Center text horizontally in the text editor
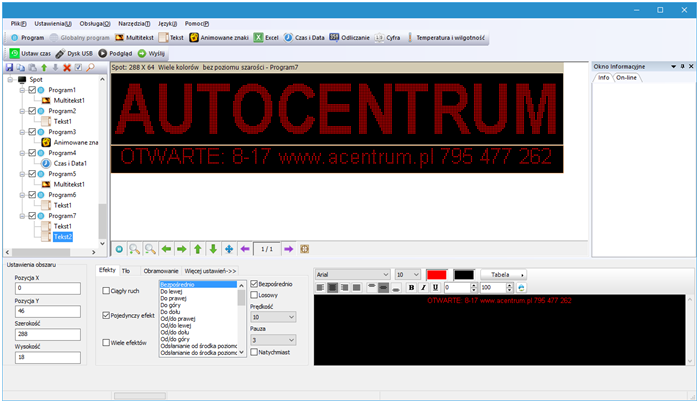The width and height of the screenshot is (699, 403). click(x=332, y=288)
